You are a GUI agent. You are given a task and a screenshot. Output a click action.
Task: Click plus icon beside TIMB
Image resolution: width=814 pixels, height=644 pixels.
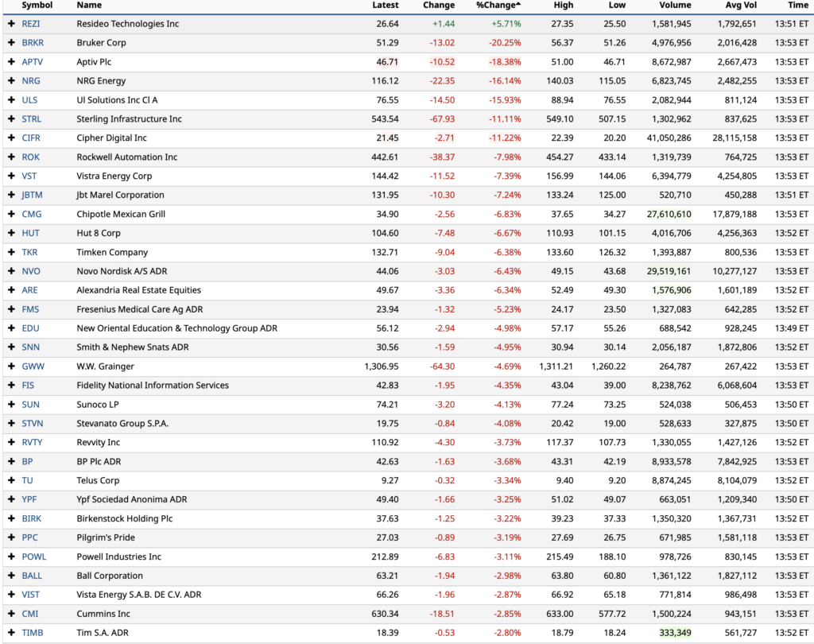tap(11, 633)
